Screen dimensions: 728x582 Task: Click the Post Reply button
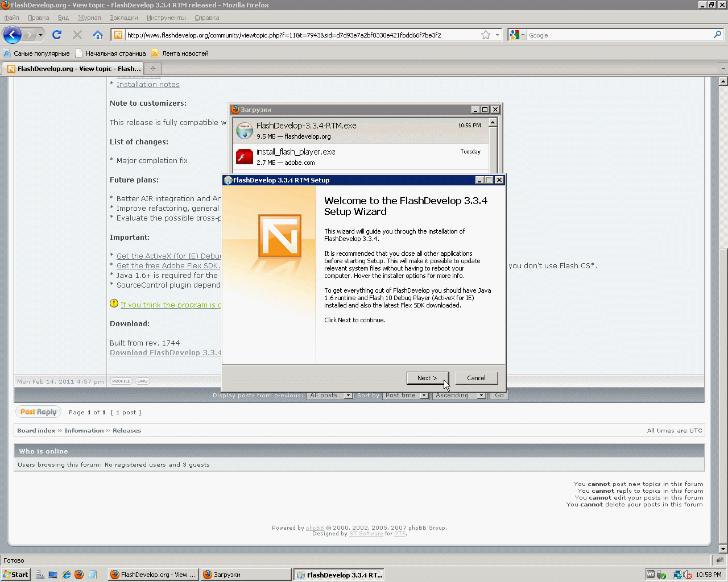[39, 412]
